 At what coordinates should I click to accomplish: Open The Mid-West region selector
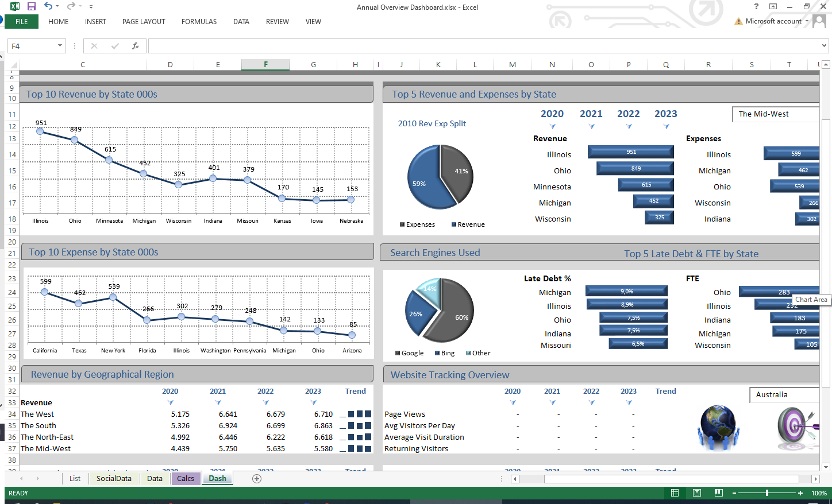(x=775, y=114)
